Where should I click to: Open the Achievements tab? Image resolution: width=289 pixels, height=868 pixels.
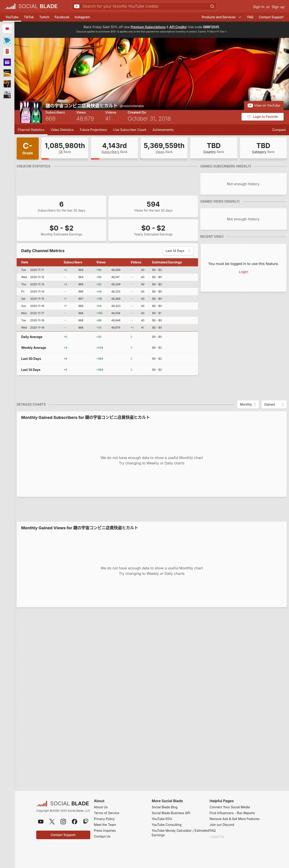tap(163, 130)
